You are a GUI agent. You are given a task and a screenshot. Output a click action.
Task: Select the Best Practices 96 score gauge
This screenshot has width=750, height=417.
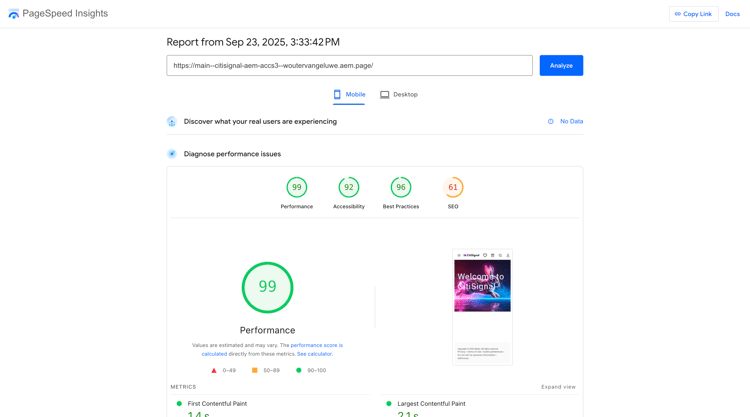coord(401,187)
